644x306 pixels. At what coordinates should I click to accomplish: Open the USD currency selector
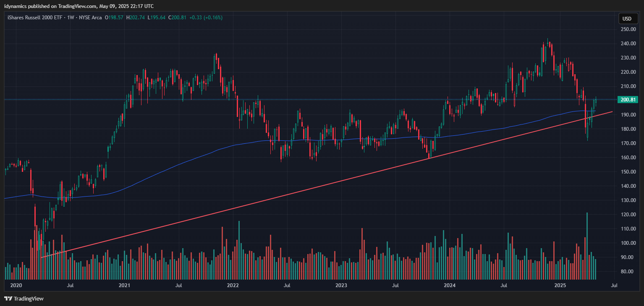[x=627, y=18]
